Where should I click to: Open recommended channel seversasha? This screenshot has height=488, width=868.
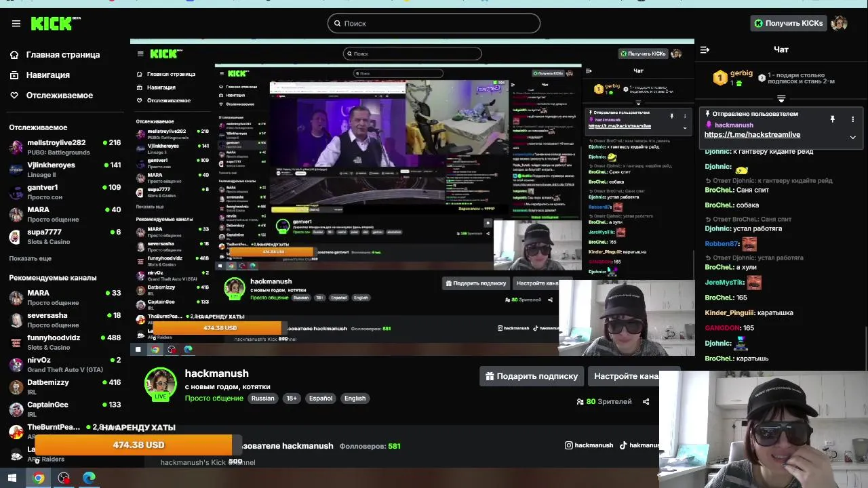click(x=65, y=320)
